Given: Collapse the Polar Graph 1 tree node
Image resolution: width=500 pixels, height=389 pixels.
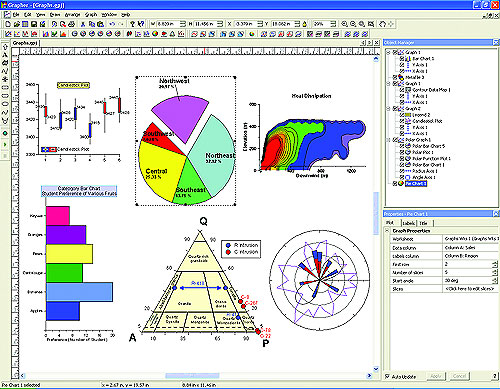Looking at the screenshot, I should [388, 140].
